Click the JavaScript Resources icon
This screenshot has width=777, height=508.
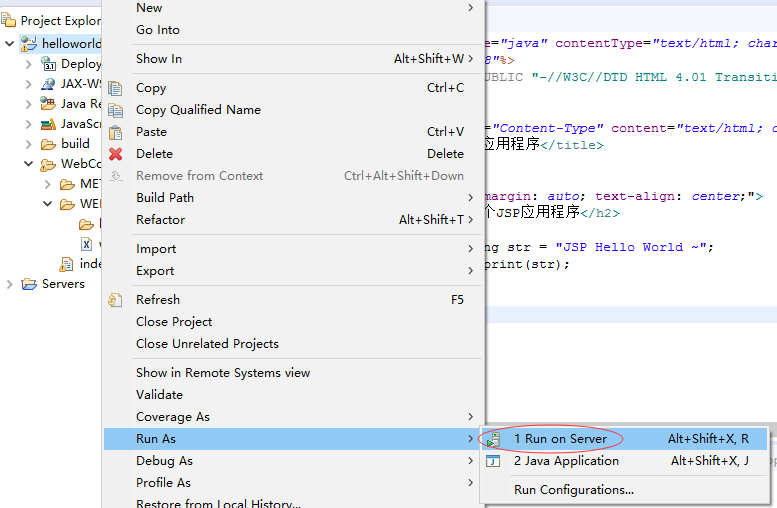pos(48,124)
